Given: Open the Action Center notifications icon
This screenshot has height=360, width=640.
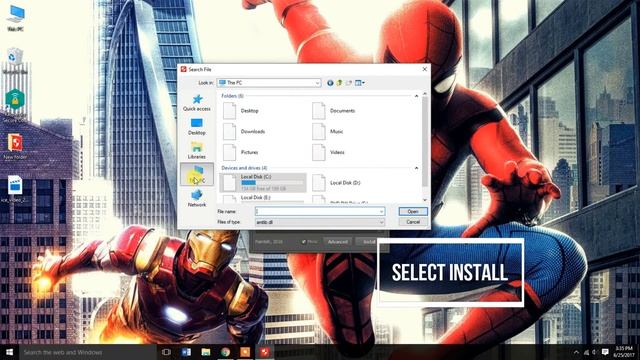Looking at the screenshot, I should tap(605, 352).
